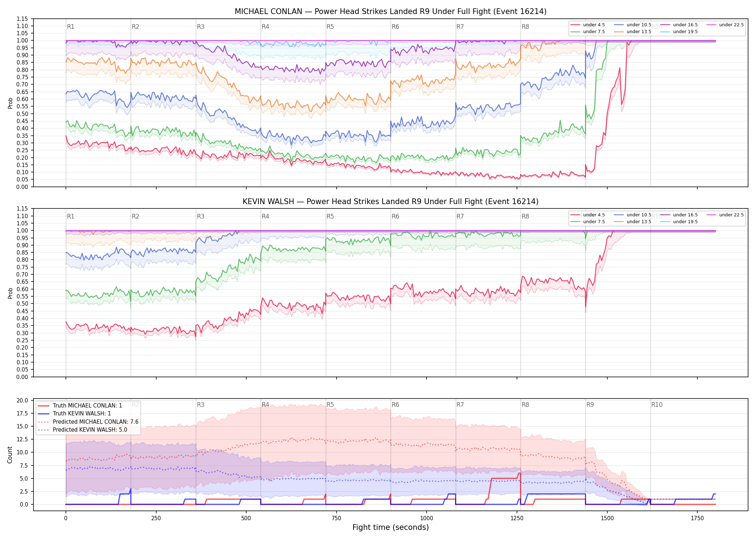This screenshot has height=540, width=756.
Task: Click the x-axis tick label 750
Action: click(336, 518)
